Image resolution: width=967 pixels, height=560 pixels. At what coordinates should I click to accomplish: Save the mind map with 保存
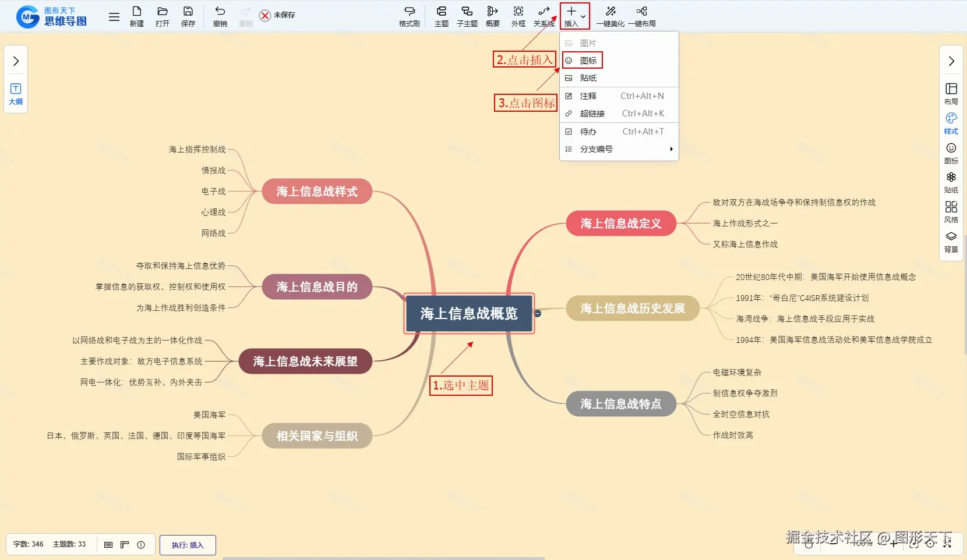click(x=188, y=16)
